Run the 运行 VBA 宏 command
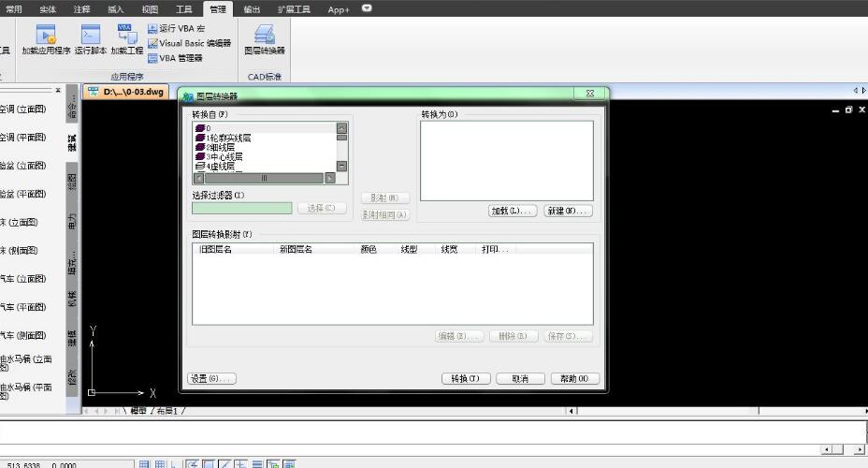 177,28
